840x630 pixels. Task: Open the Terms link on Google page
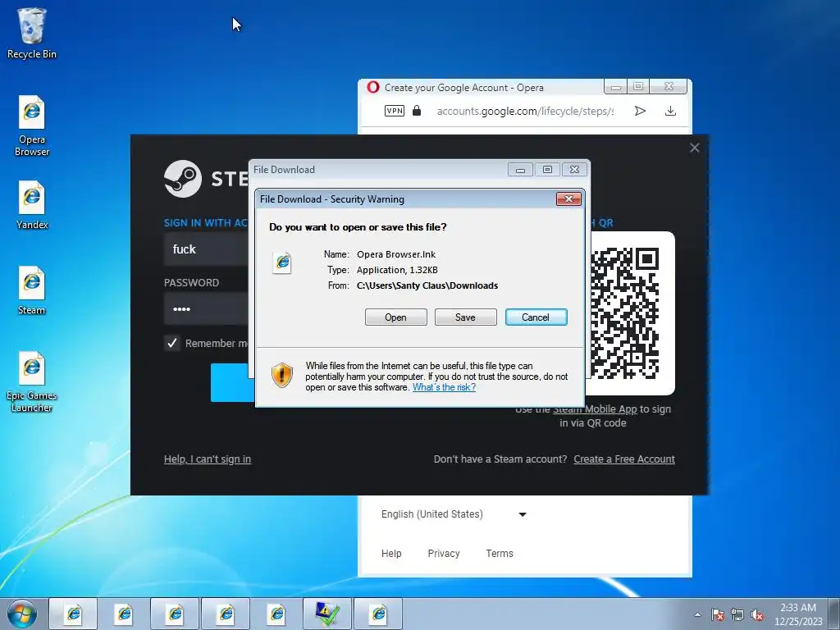click(x=500, y=554)
